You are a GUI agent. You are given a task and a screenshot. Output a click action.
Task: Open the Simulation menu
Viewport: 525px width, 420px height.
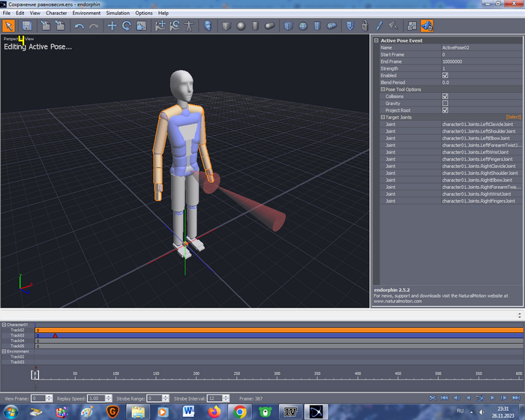[117, 13]
